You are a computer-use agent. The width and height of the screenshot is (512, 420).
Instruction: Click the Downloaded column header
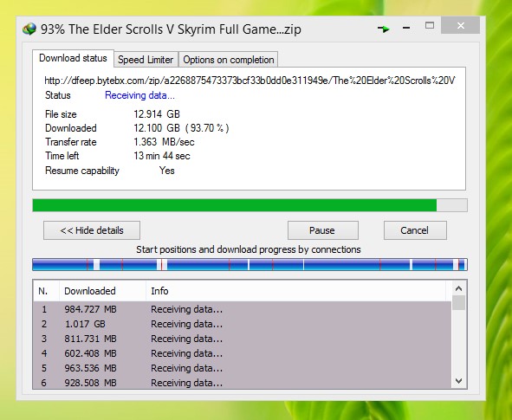point(102,291)
